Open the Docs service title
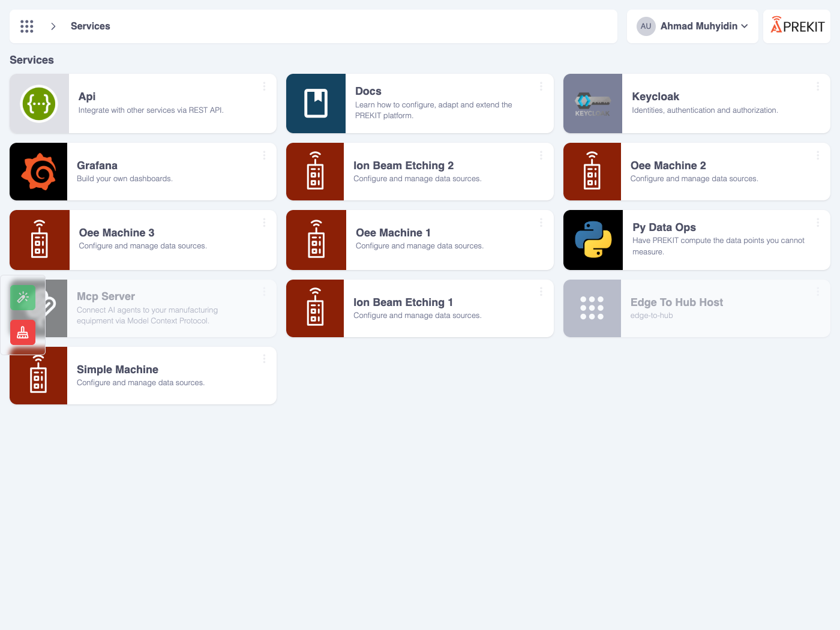Viewport: 840px width, 630px height. (x=368, y=91)
